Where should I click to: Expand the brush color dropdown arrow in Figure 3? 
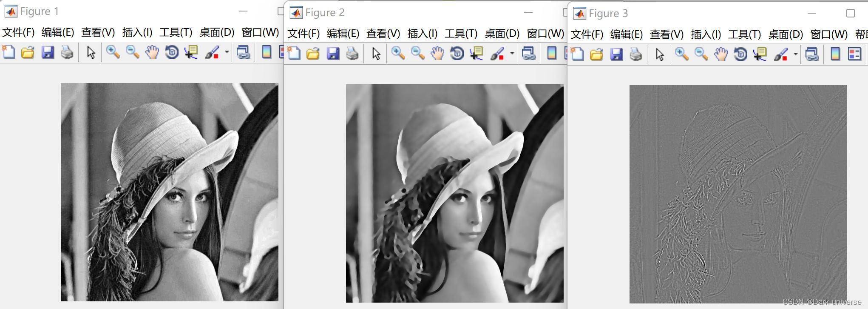click(795, 54)
